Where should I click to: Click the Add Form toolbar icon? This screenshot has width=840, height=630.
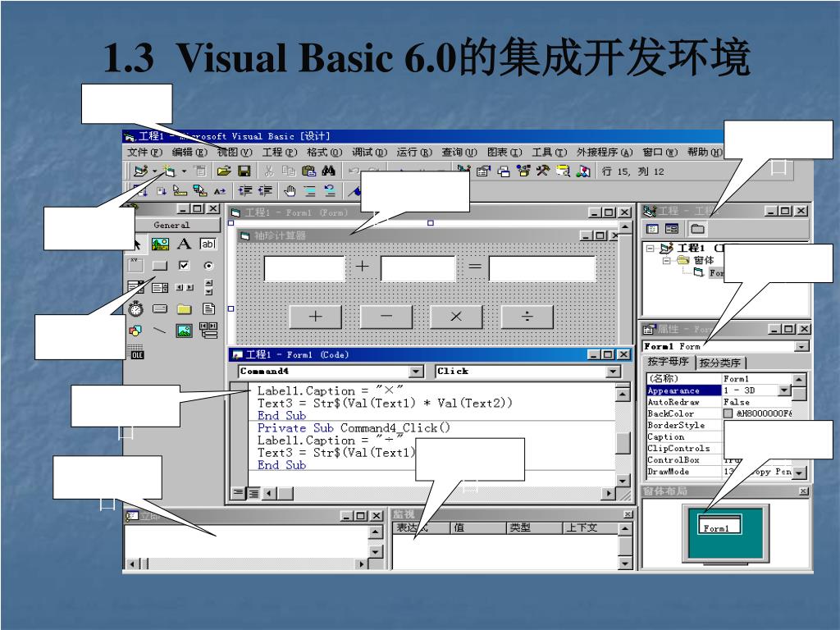[169, 171]
